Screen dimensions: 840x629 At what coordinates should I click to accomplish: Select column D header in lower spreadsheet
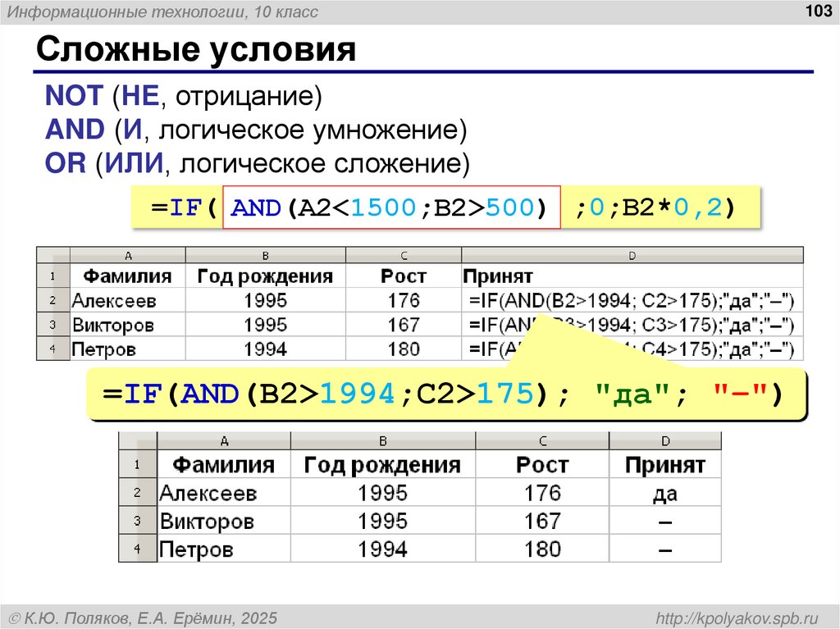(x=665, y=440)
